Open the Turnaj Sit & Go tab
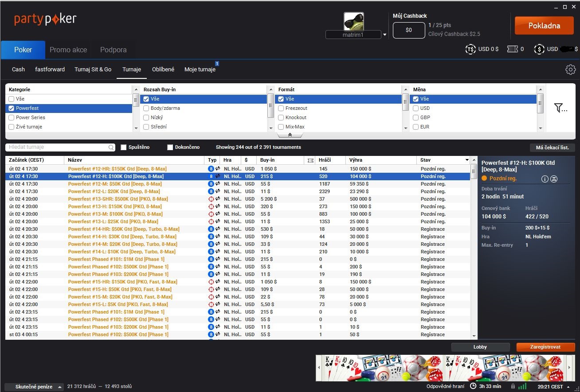Viewport: 580px width, 392px height. click(x=93, y=70)
